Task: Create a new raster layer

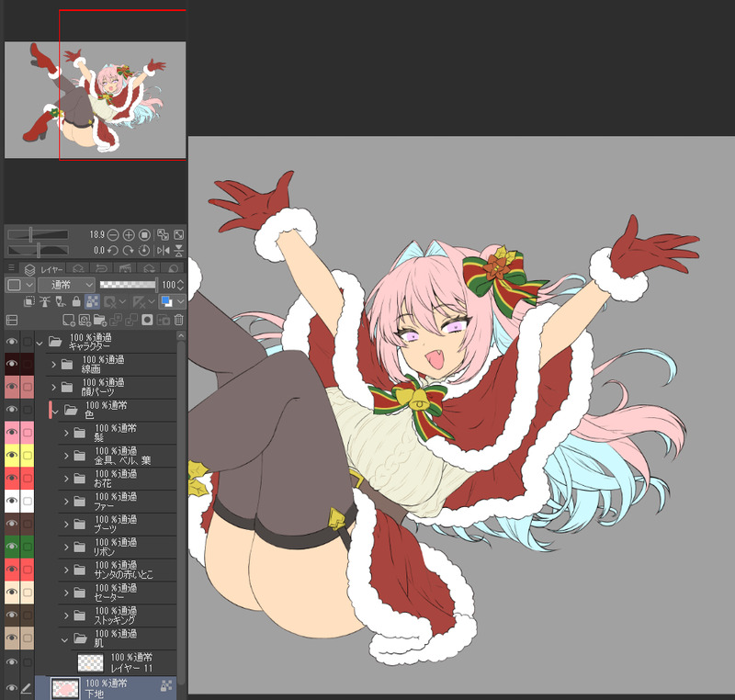Action: coord(69,320)
